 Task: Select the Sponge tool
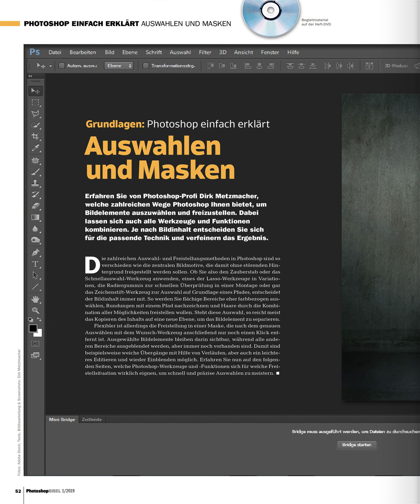[36, 240]
